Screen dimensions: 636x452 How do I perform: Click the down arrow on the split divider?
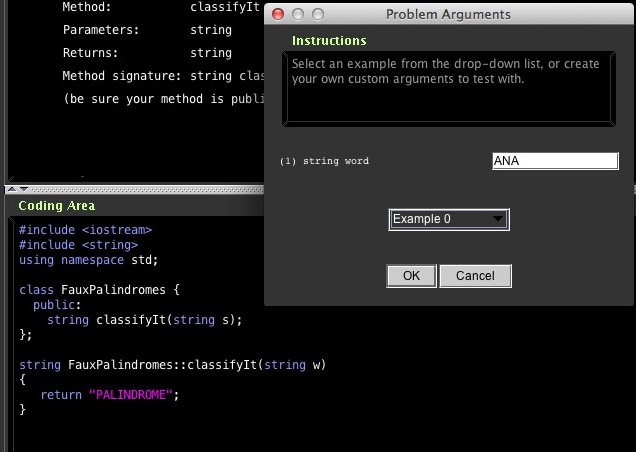pyautogui.click(x=23, y=189)
